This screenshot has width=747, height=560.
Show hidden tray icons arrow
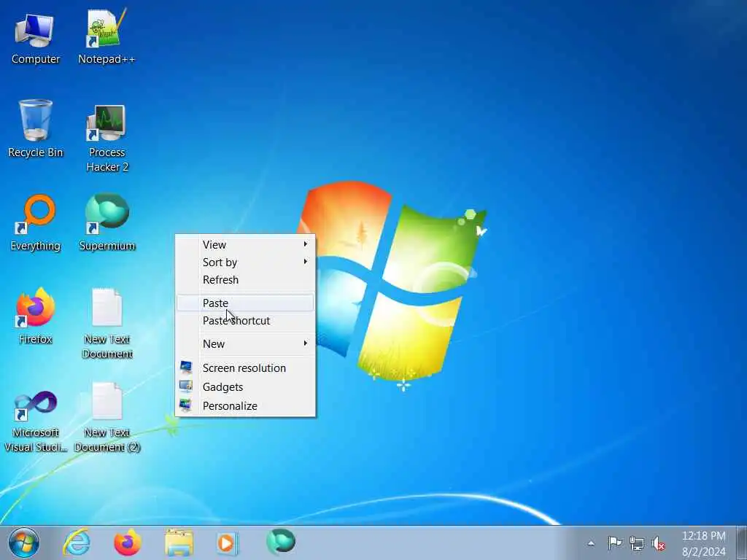591,543
